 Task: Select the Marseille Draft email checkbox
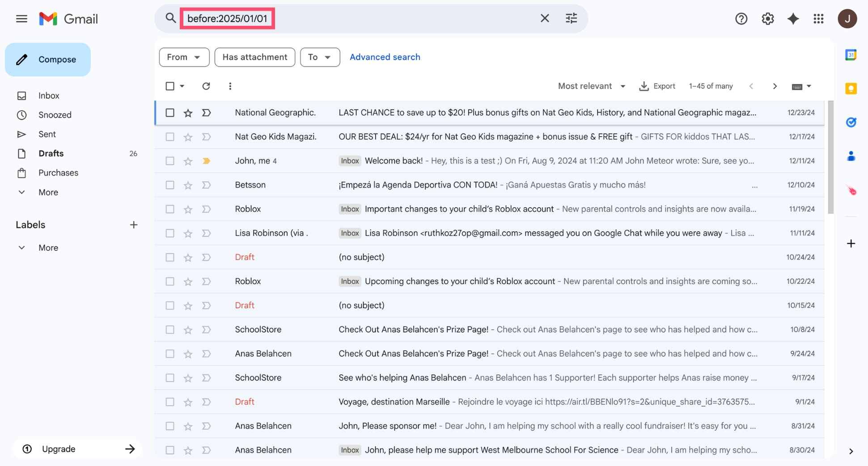pos(170,402)
